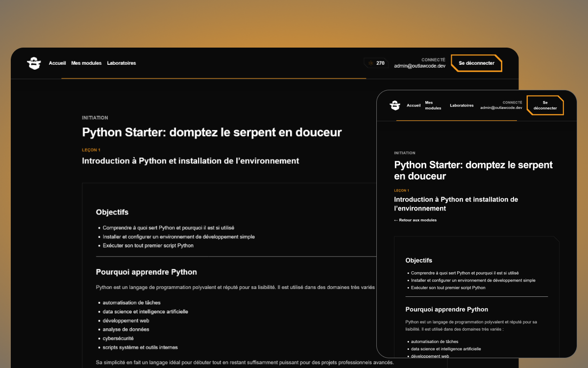
Task: Click the outlaw logo in the mobile preview
Action: tap(395, 105)
